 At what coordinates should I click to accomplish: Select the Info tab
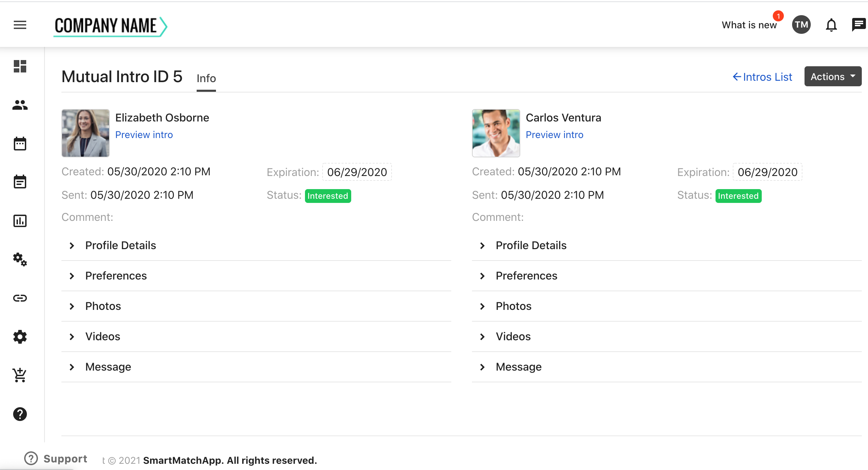click(206, 79)
